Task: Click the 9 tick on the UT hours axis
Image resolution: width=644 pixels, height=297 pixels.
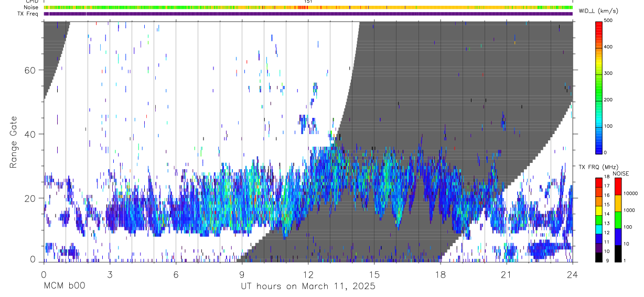Action: click(242, 274)
